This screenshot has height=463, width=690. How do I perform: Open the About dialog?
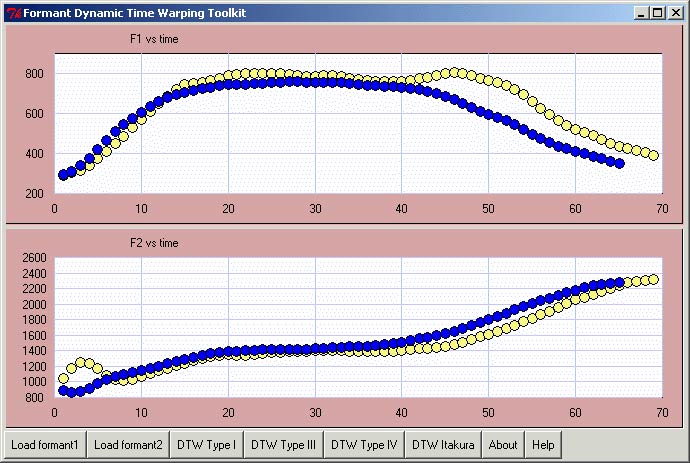pyautogui.click(x=503, y=445)
